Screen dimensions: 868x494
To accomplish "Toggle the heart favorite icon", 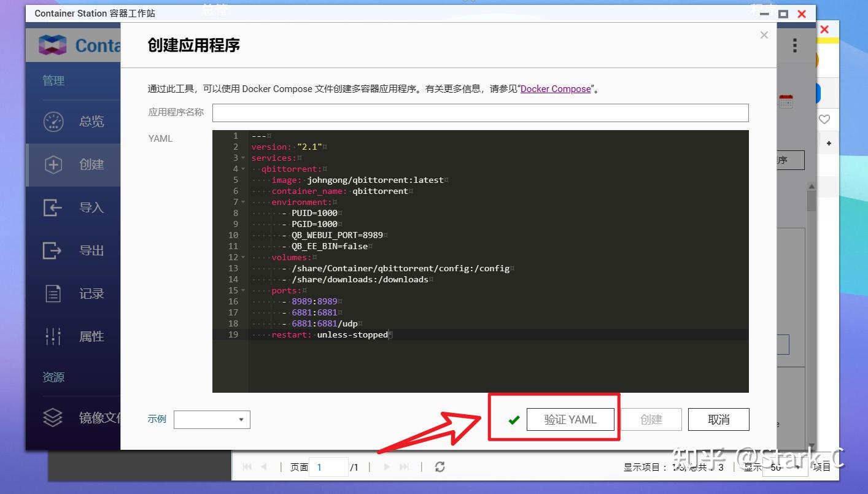I will (x=824, y=119).
